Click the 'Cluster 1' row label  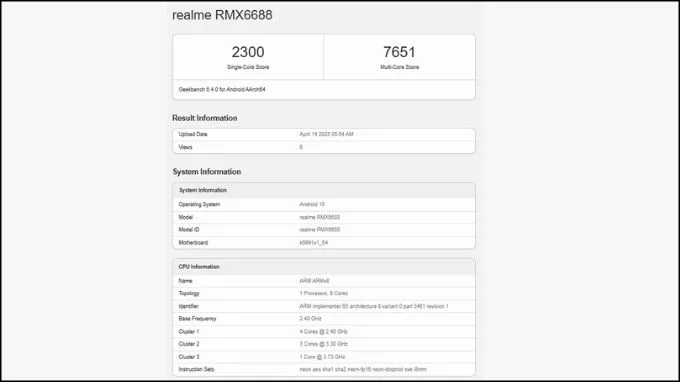click(x=189, y=332)
